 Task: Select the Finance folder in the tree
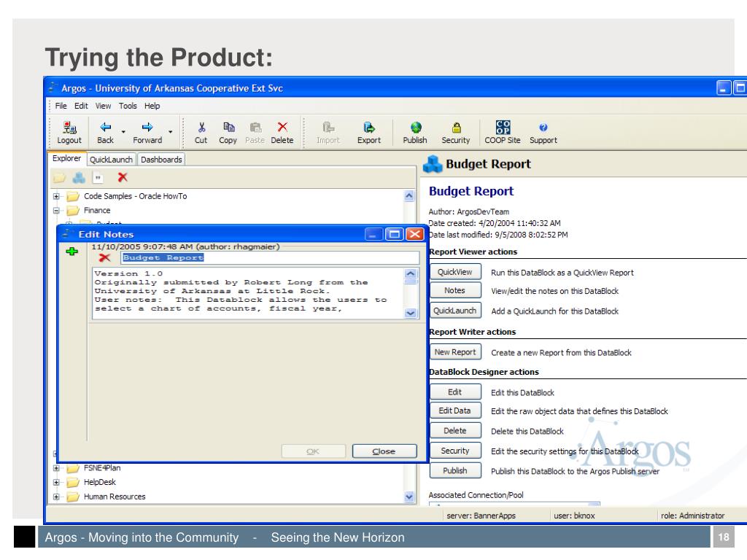[x=97, y=211]
